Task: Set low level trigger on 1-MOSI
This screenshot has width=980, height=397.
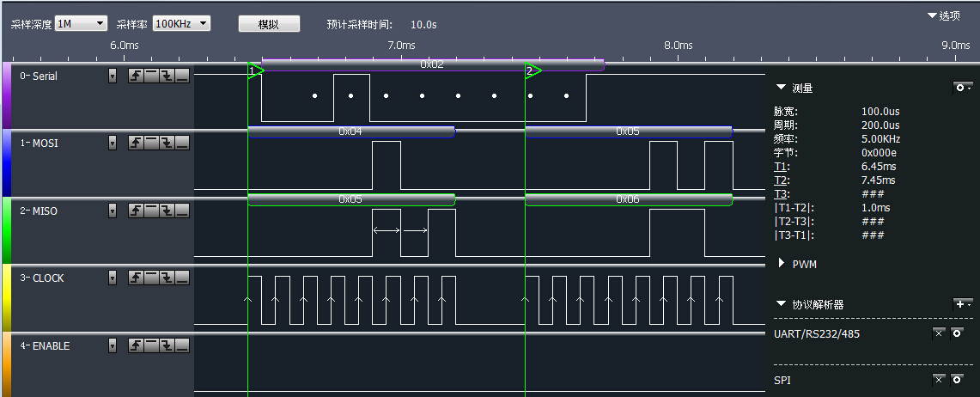Action: click(182, 144)
